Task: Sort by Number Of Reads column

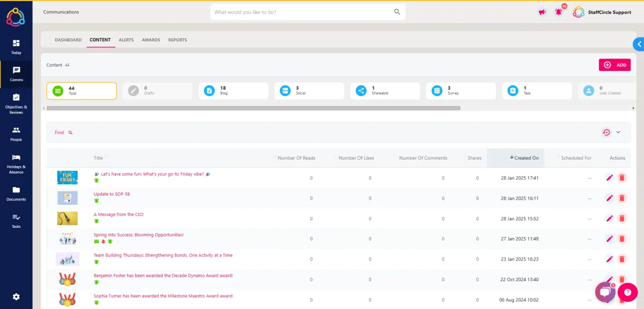Action: (296, 158)
